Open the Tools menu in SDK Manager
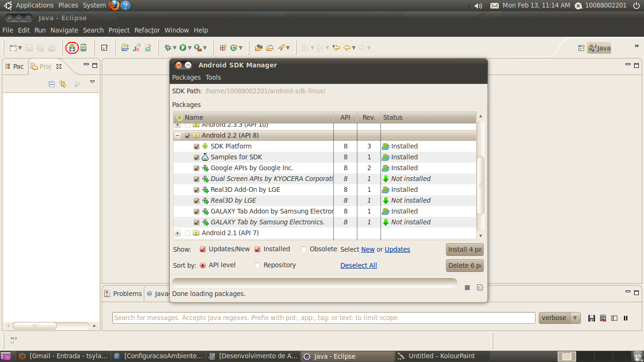Screen dimensions: 644x362 (213, 77)
